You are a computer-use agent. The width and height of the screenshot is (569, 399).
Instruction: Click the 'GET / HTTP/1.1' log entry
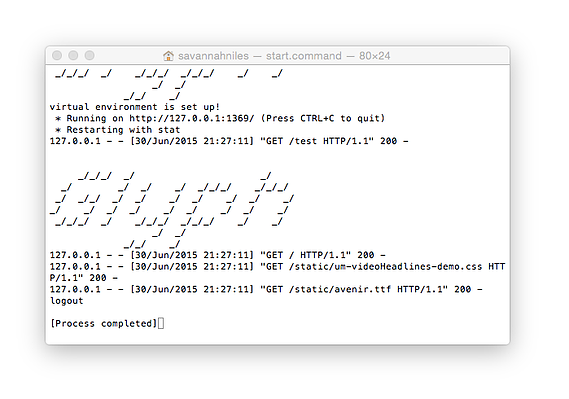(217, 255)
